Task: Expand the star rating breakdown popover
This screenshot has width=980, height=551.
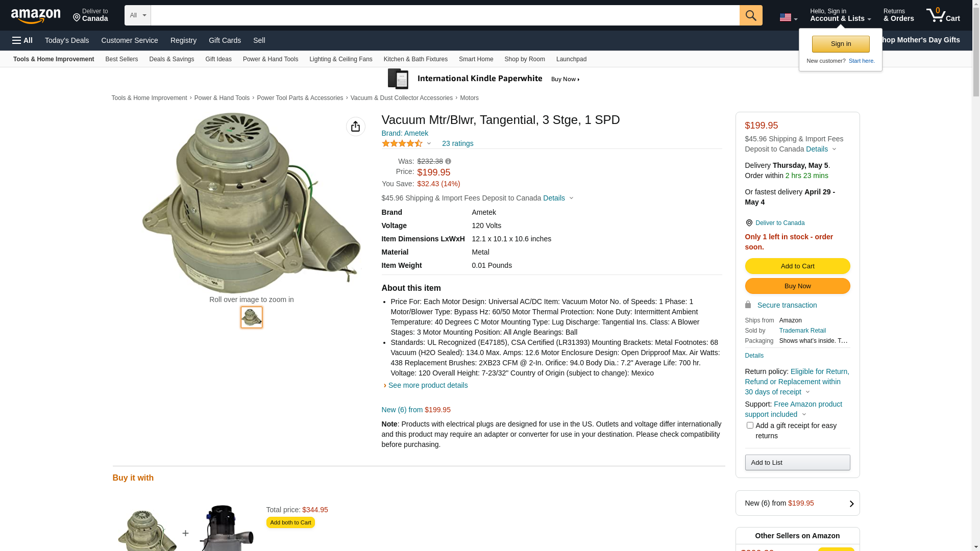Action: coord(407,143)
